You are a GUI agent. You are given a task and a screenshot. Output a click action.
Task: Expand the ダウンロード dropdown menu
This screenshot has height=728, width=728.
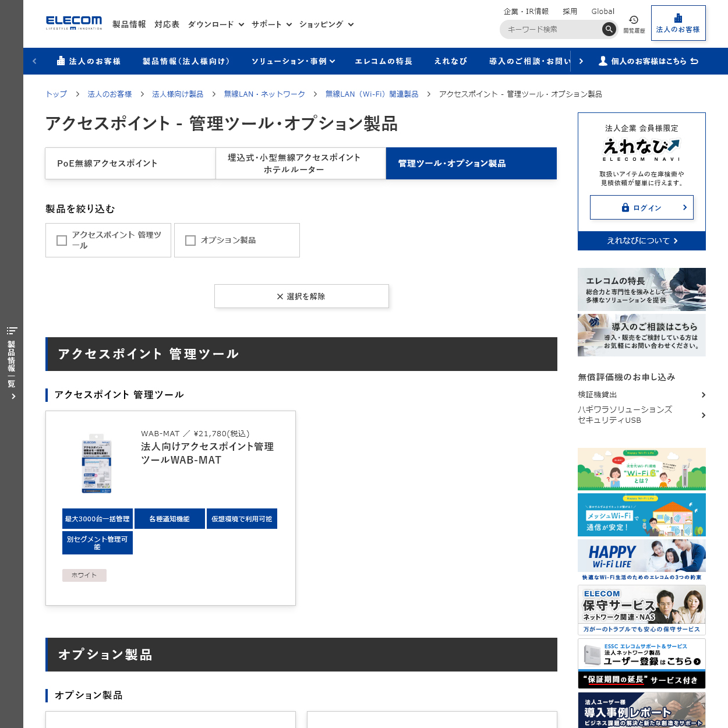(x=216, y=24)
